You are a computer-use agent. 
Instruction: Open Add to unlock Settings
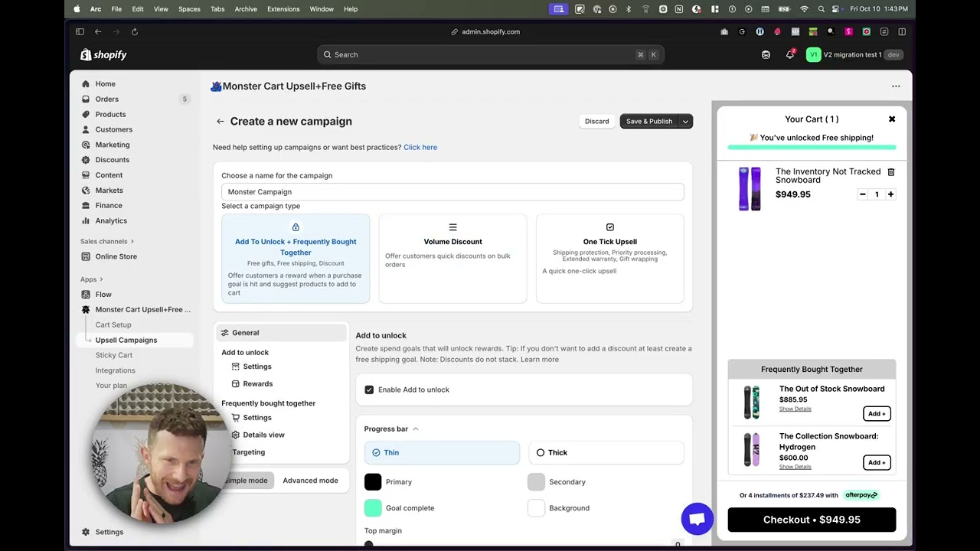(257, 367)
